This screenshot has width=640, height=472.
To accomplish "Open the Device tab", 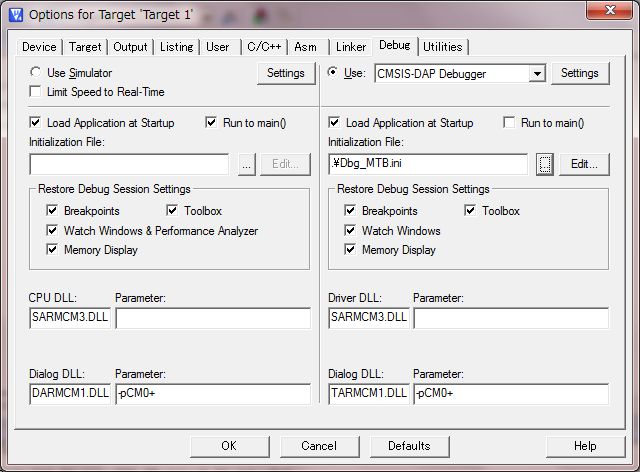I will [39, 47].
